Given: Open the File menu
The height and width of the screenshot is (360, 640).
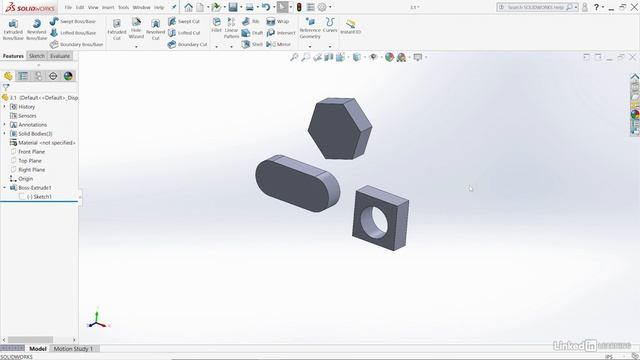Looking at the screenshot, I should (68, 7).
